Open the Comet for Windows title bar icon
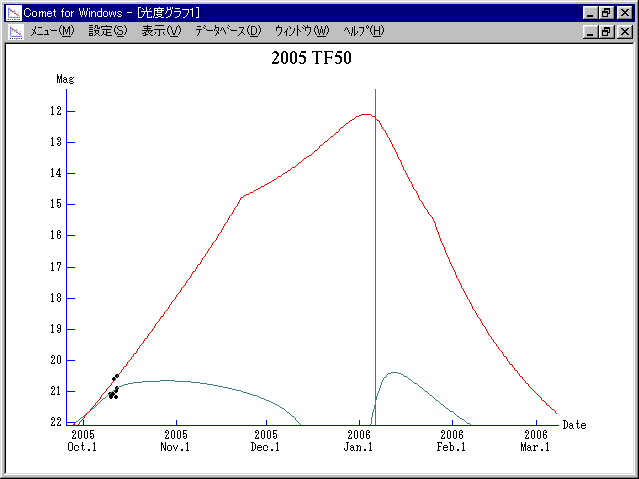639x479 pixels. (14, 13)
